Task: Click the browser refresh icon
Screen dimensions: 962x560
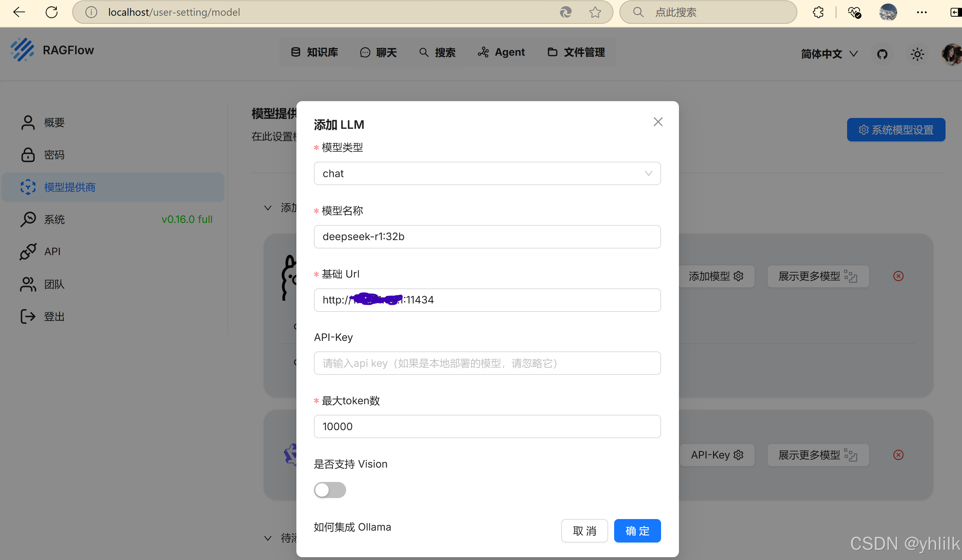Action: coord(51,12)
